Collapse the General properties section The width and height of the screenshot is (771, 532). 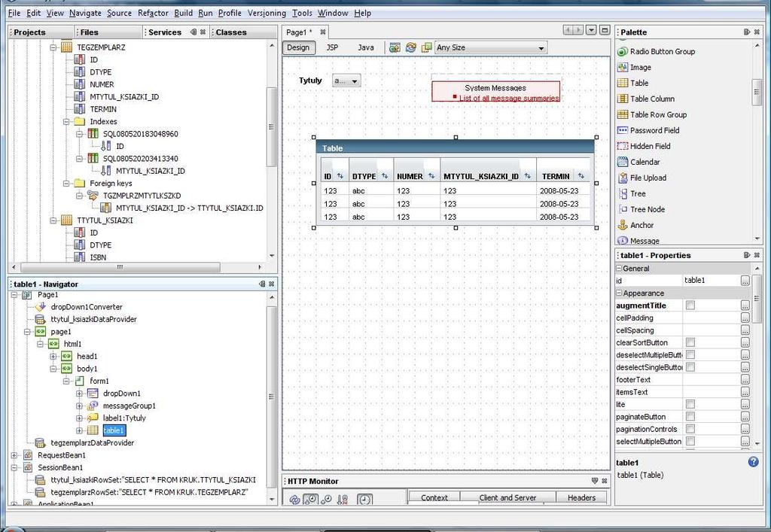click(619, 268)
